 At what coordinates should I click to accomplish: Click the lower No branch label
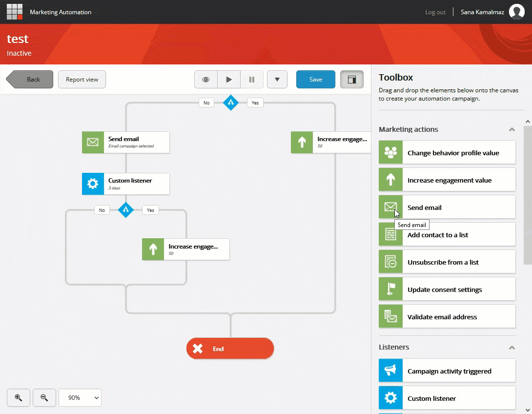[102, 210]
